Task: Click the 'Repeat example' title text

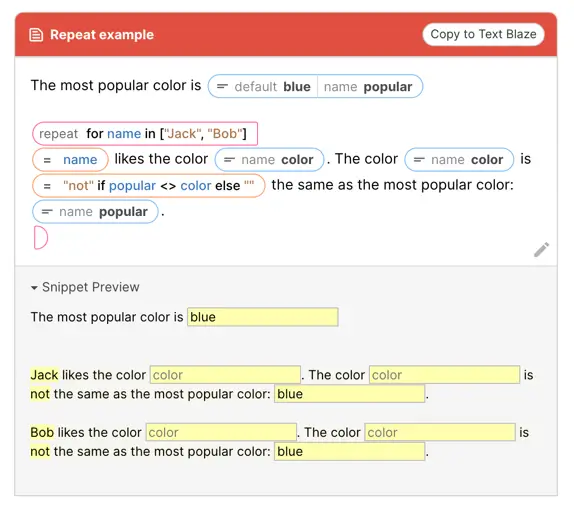Action: (x=102, y=35)
